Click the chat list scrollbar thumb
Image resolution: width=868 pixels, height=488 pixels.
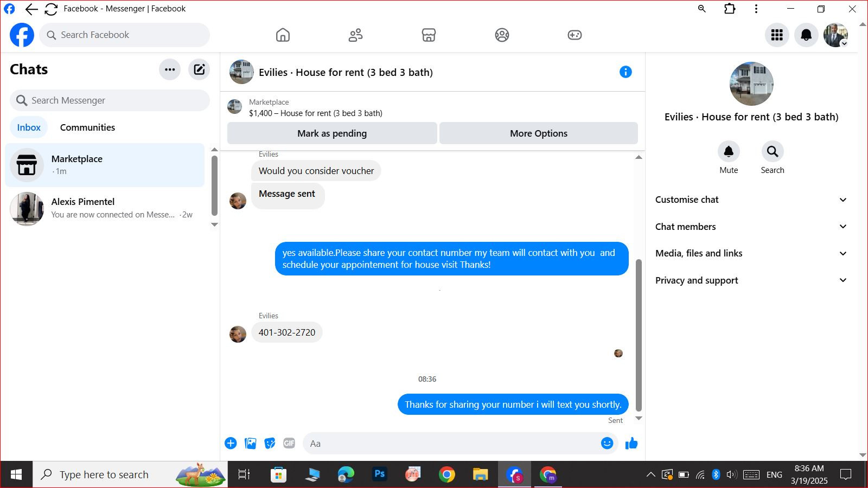pos(214,186)
